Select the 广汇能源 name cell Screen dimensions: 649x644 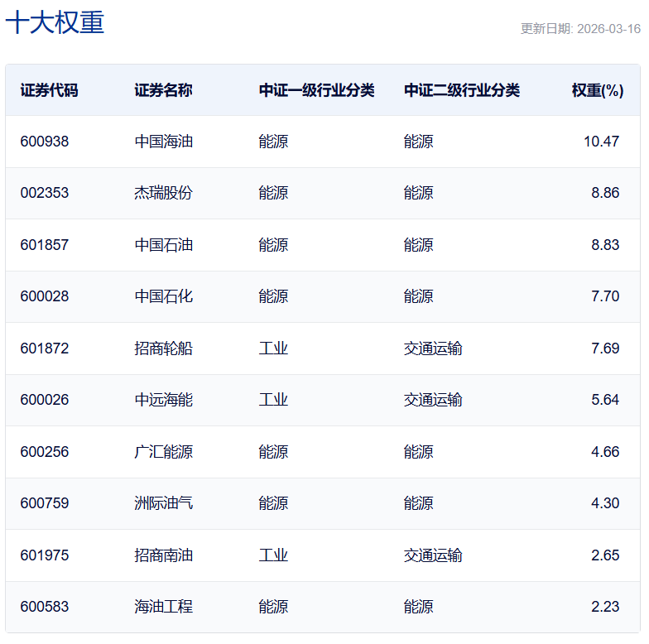163,452
